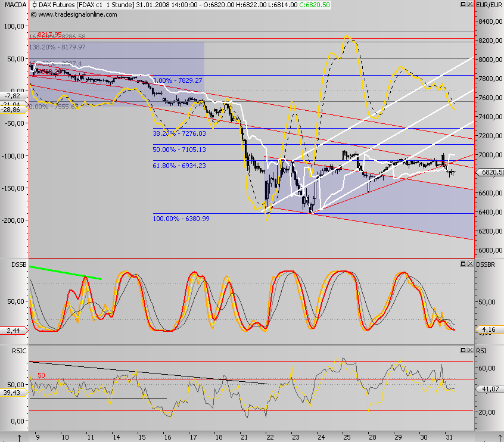
Task: Click date 21 on the time axis
Action: [244, 437]
